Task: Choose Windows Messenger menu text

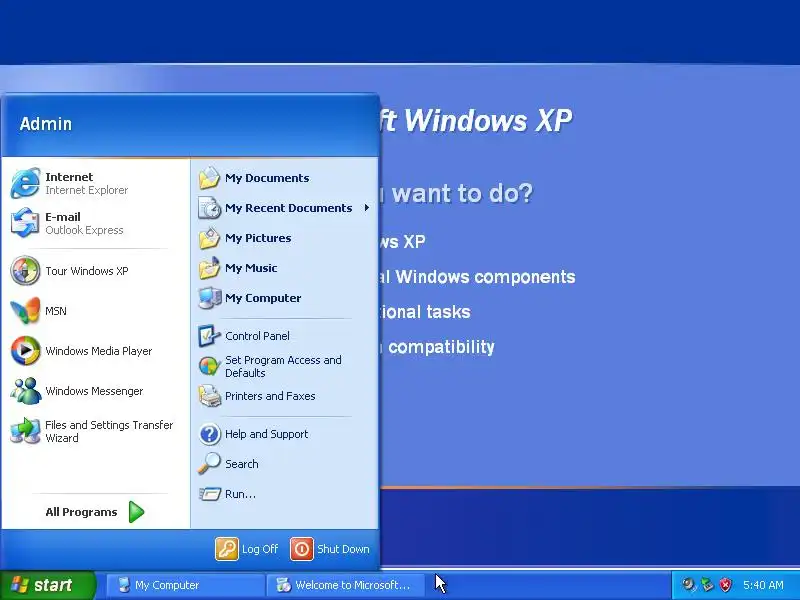Action: (94, 391)
